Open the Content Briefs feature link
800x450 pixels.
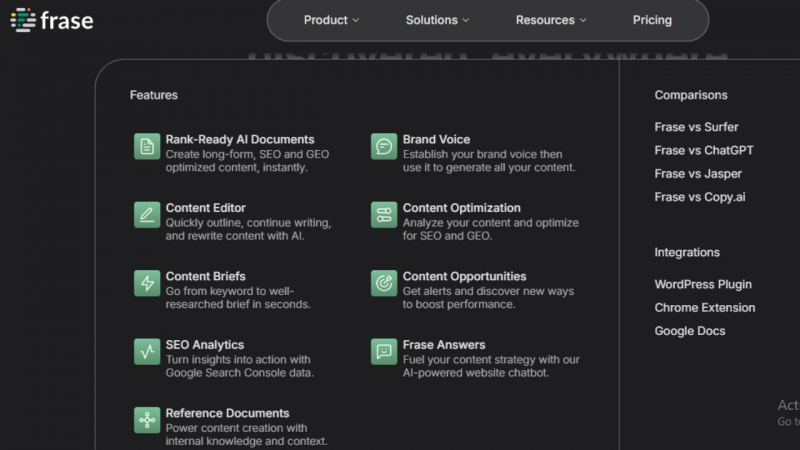pyautogui.click(x=205, y=276)
